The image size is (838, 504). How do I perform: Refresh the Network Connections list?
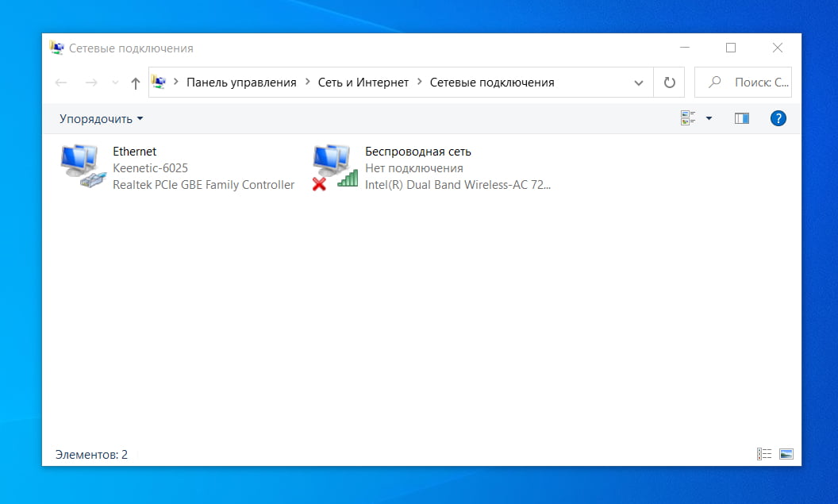pyautogui.click(x=669, y=83)
